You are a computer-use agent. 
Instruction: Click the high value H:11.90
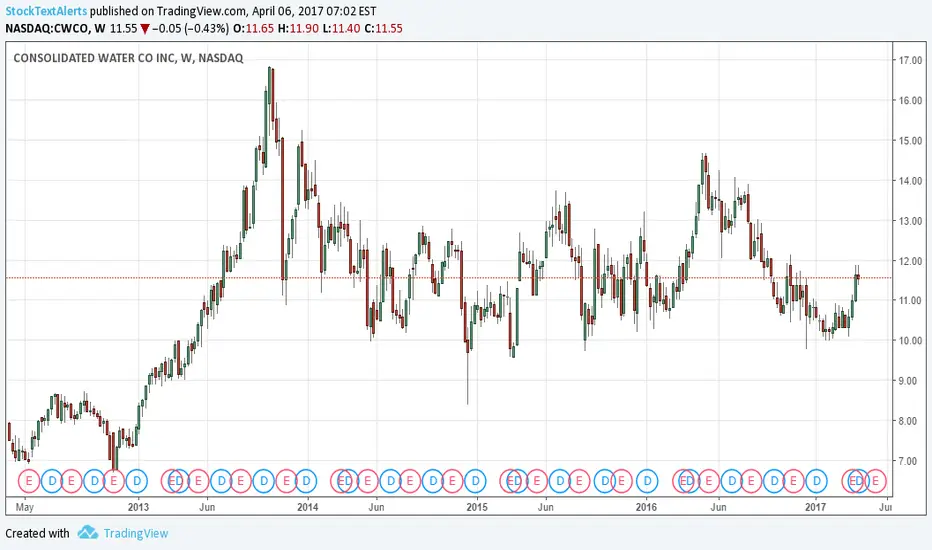[x=299, y=29]
